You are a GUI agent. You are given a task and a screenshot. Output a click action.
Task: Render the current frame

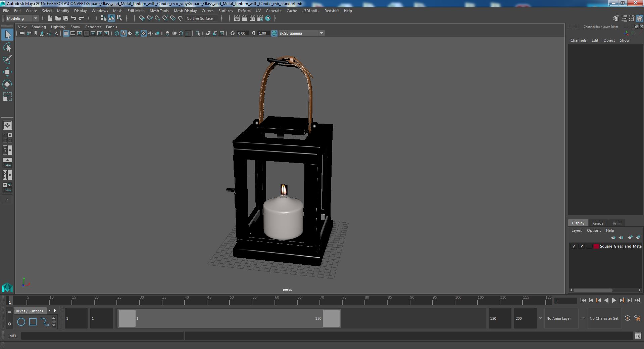[x=245, y=18]
